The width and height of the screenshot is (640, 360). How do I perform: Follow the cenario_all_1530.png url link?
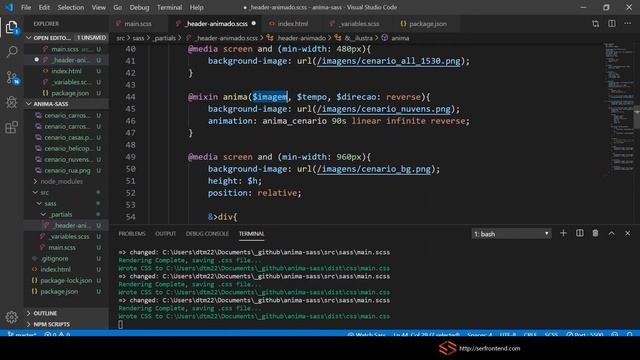click(389, 61)
